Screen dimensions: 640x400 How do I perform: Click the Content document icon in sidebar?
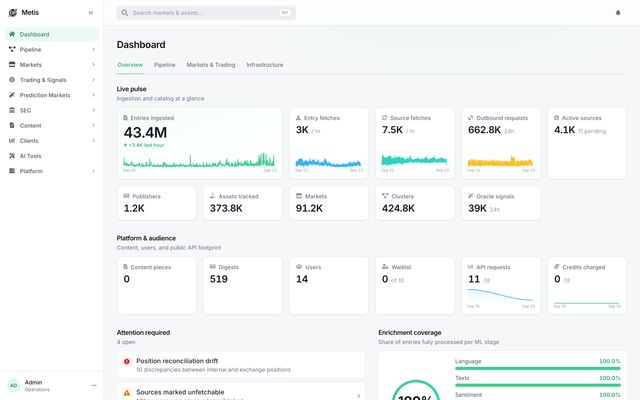point(12,125)
